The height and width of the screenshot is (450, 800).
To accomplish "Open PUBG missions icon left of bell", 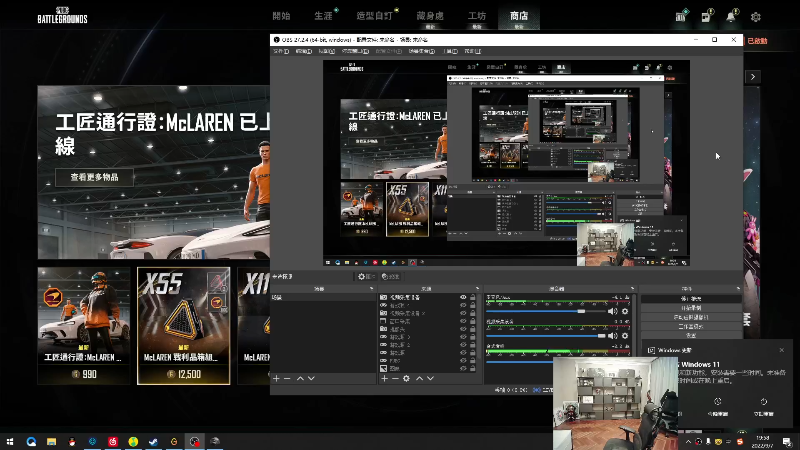I will 706,17.
